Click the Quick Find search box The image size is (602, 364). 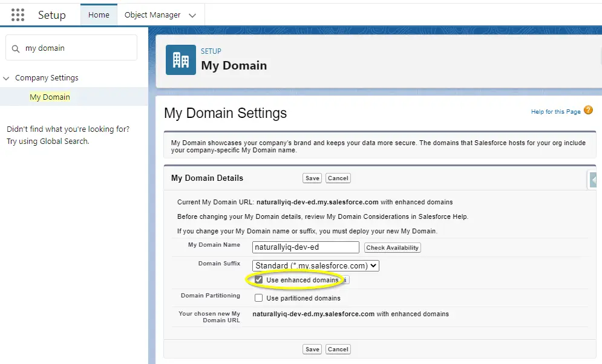(x=77, y=48)
